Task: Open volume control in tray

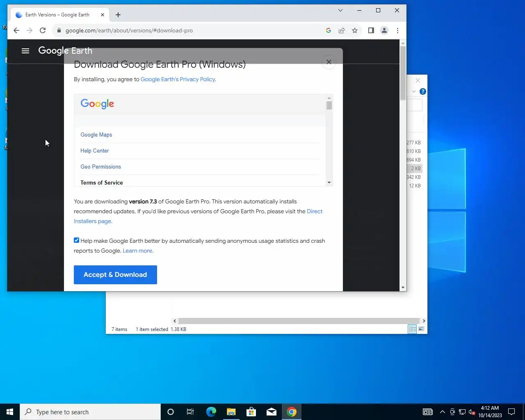Action: coord(472,412)
